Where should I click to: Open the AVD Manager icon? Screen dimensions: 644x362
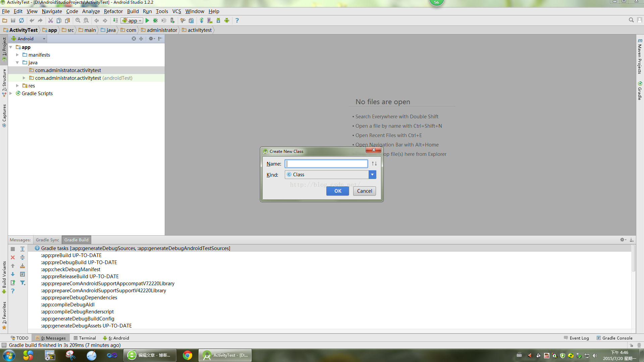210,20
